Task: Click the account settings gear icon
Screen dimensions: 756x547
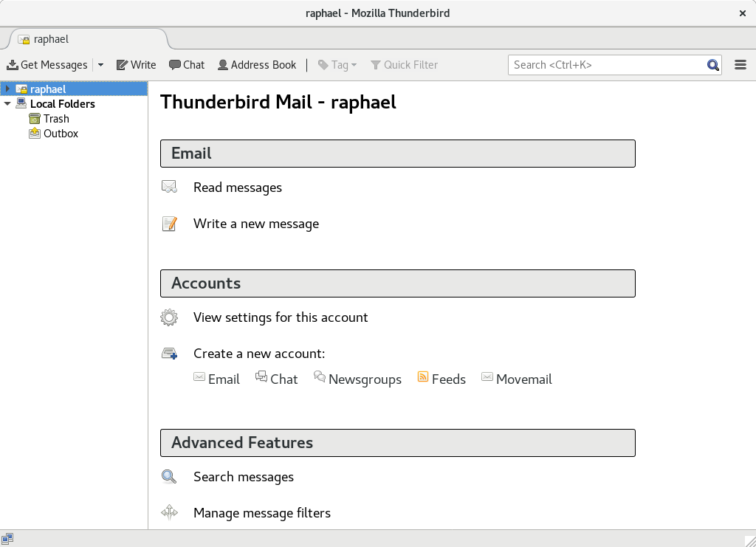Action: coord(169,317)
